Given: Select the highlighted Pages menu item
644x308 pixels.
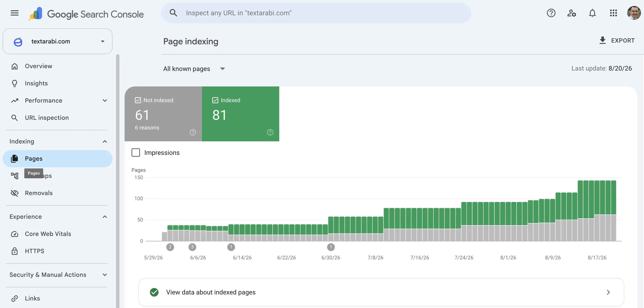Looking at the screenshot, I should pyautogui.click(x=58, y=159).
